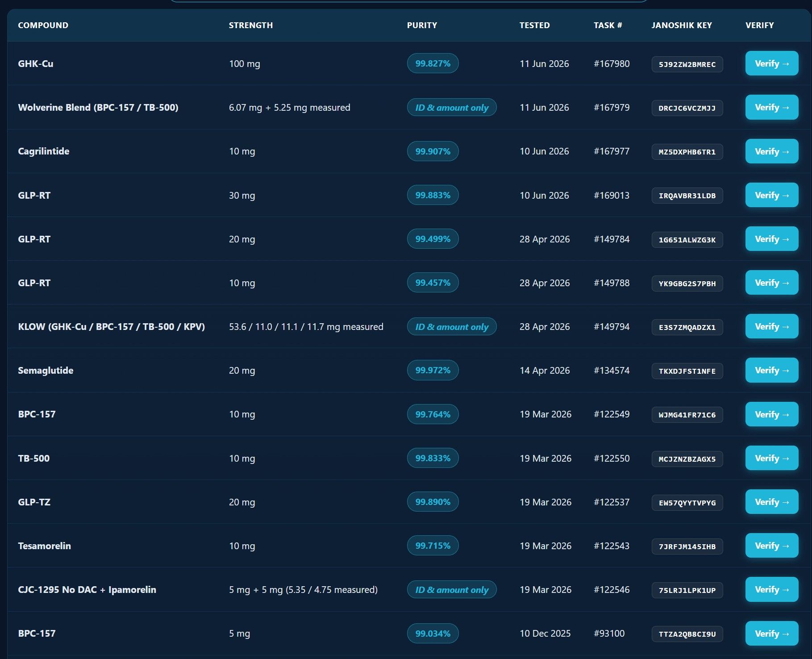The width and height of the screenshot is (812, 659).
Task: Click Verify for KLOW blend row
Action: 771,326
